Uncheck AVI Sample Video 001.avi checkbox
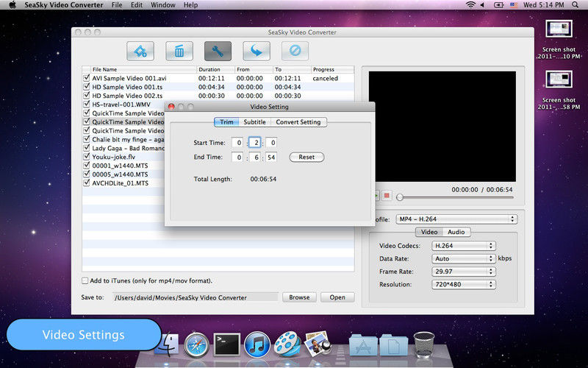 tap(87, 78)
